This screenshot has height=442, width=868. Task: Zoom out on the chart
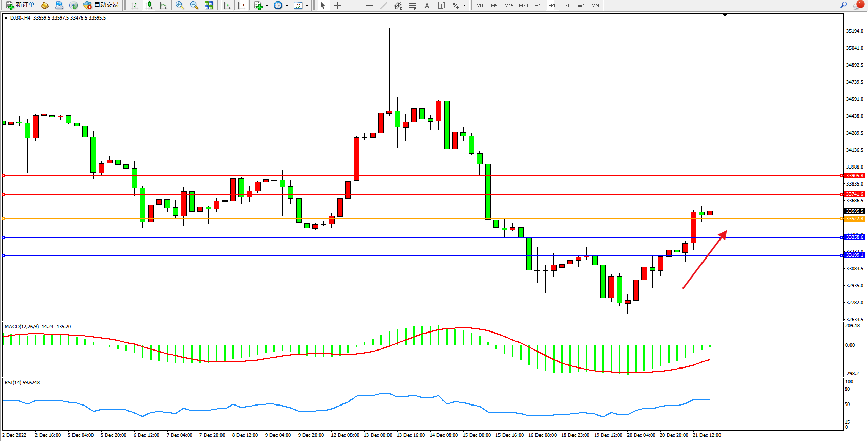[x=194, y=5]
